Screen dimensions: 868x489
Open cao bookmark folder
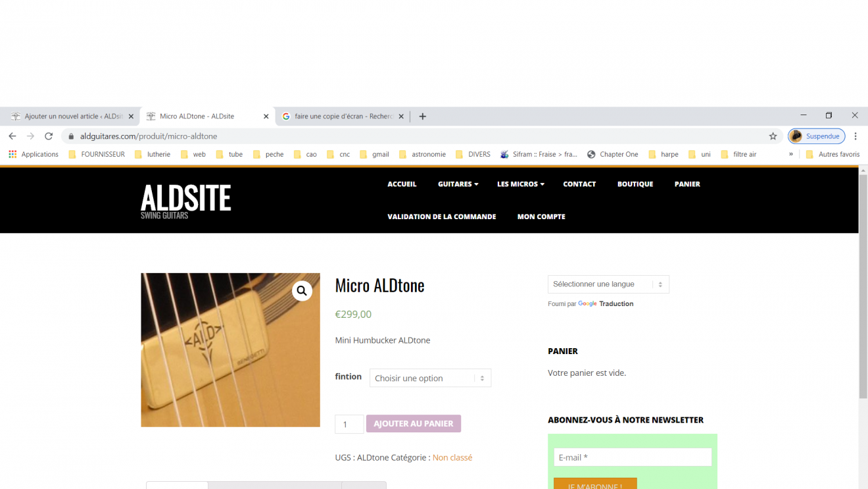pos(305,154)
